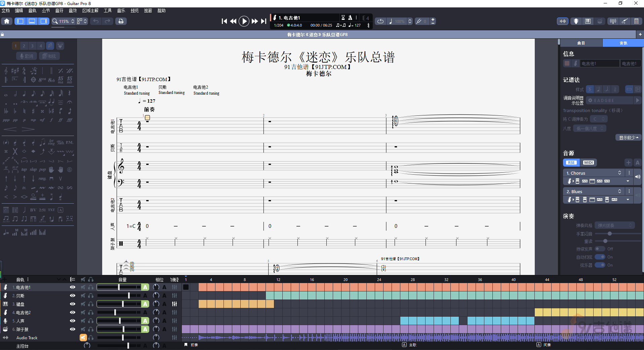Toggle the bottom global view panel

[32, 21]
